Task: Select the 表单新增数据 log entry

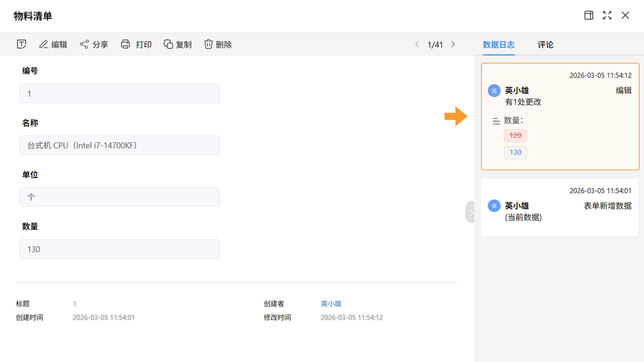Action: [x=560, y=207]
